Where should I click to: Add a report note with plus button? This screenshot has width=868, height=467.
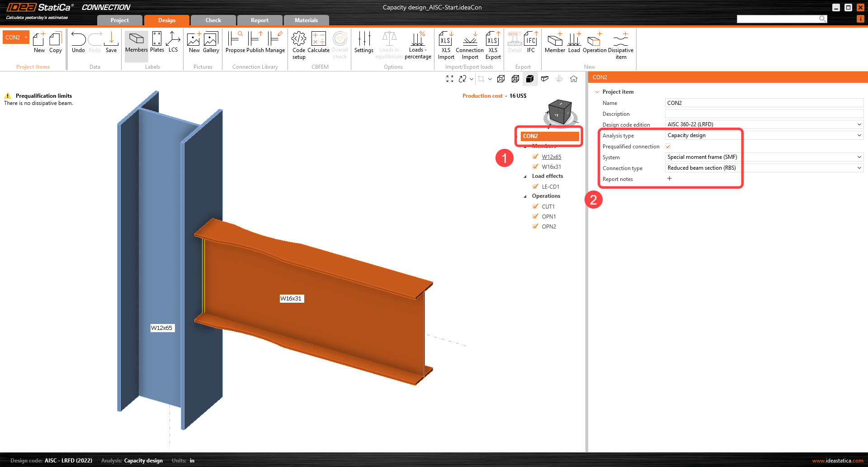pyautogui.click(x=670, y=179)
